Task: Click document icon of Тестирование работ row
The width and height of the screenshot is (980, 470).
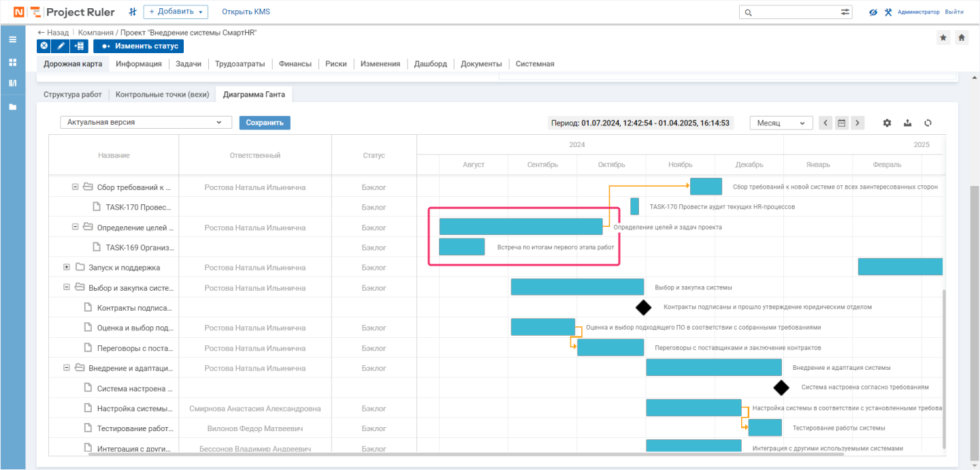Action: (x=88, y=428)
